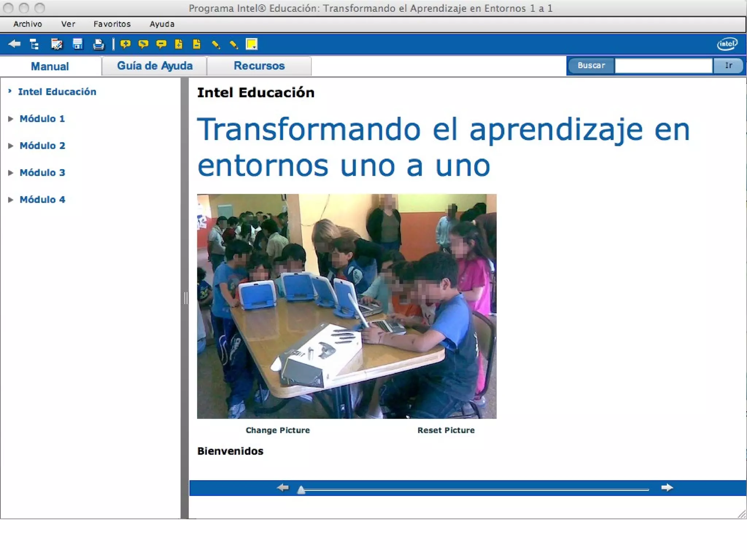Remove comment with minus bubble icon
Image resolution: width=747 pixels, height=560 pixels.
161,44
